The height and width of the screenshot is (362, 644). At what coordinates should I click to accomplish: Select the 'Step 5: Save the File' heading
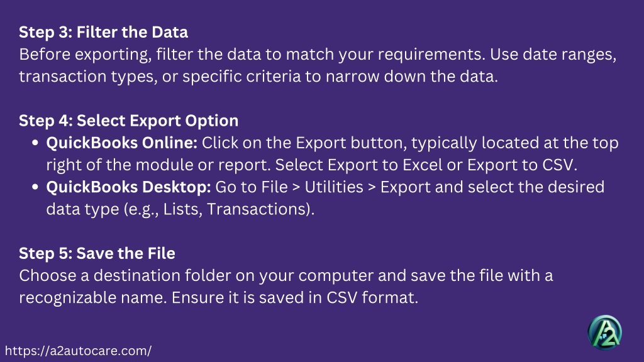(x=97, y=253)
